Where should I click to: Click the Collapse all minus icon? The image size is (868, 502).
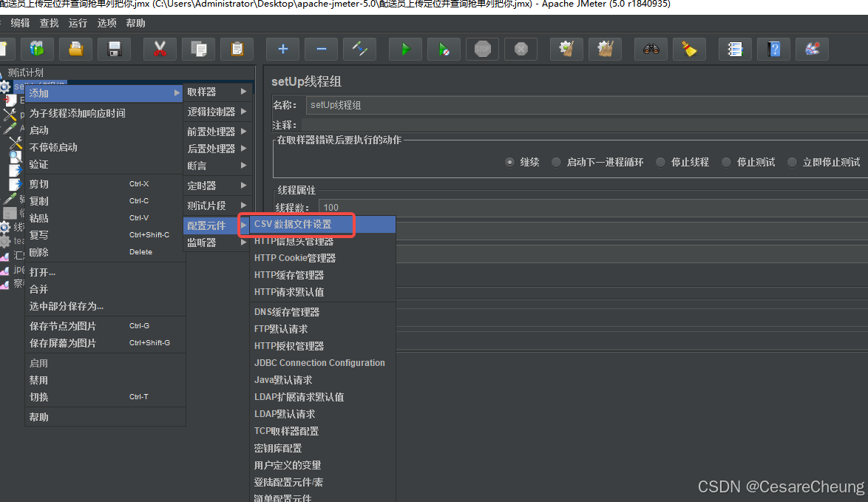coord(321,50)
